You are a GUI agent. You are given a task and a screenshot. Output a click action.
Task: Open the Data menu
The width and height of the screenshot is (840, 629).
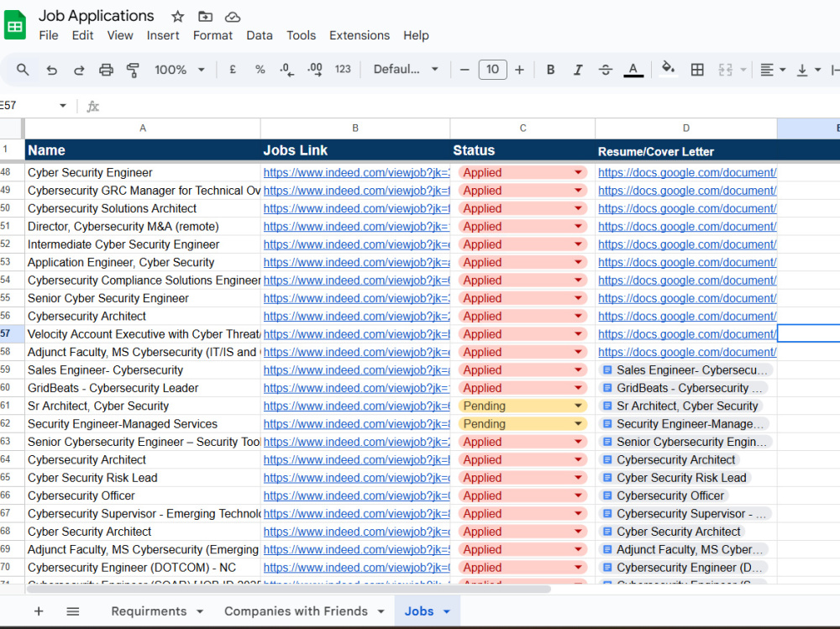click(x=260, y=35)
